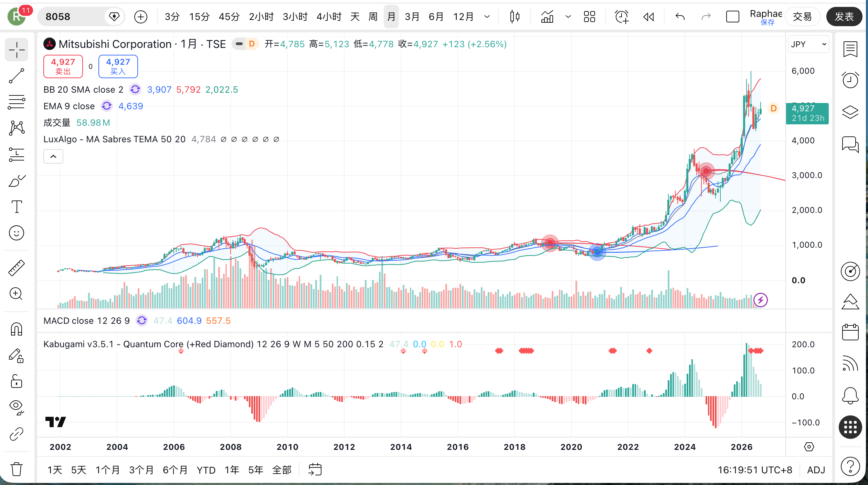
Task: Toggle hide all drawings eye icon
Action: [17, 407]
